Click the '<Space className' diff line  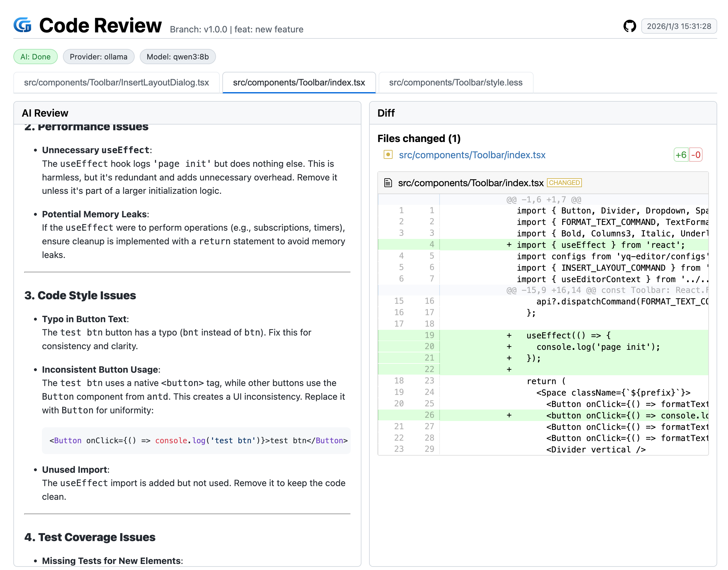(543, 392)
